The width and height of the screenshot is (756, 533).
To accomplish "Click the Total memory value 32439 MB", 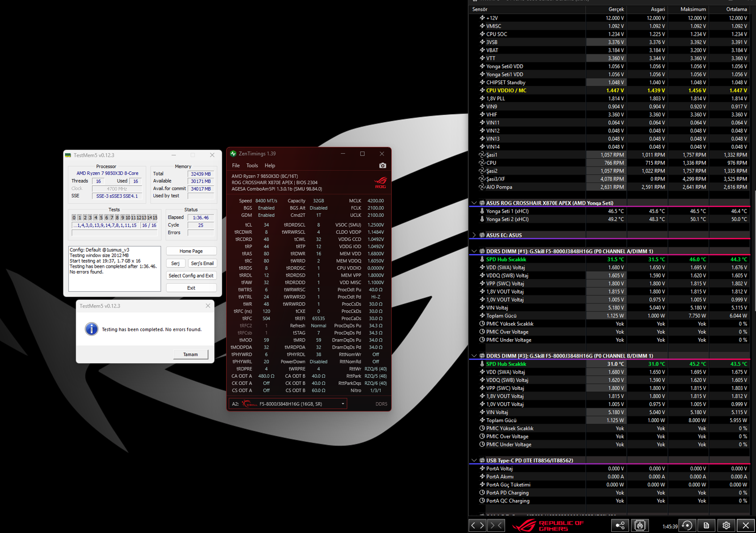I will 201,174.
